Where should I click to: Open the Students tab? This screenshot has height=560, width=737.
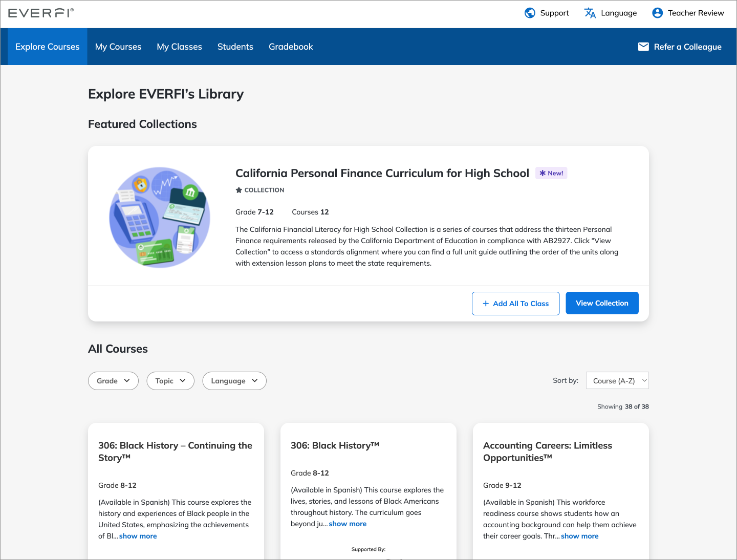point(235,47)
